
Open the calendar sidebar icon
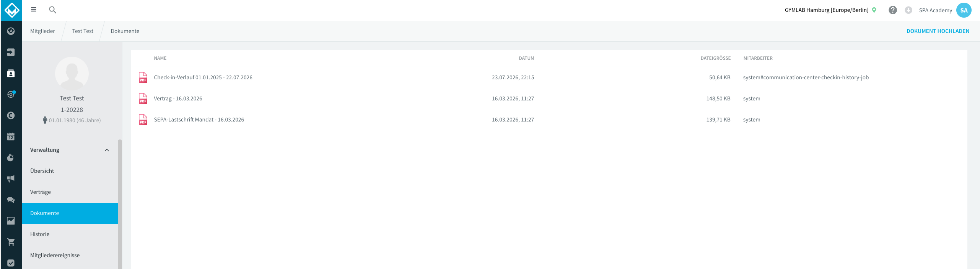coord(11,136)
